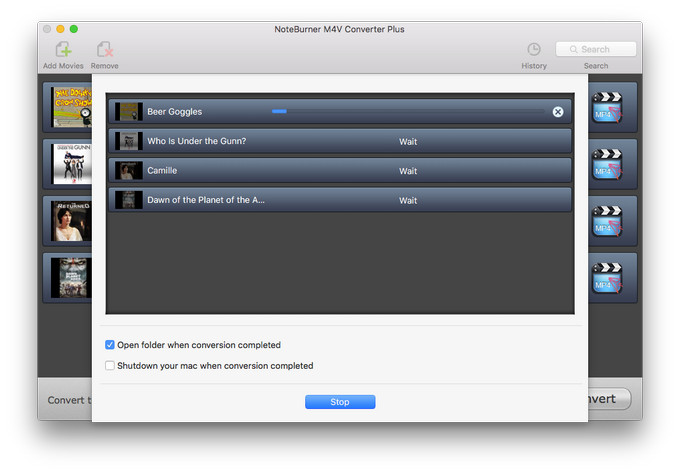Click MP4 format icon on fourth movie row

point(607,278)
